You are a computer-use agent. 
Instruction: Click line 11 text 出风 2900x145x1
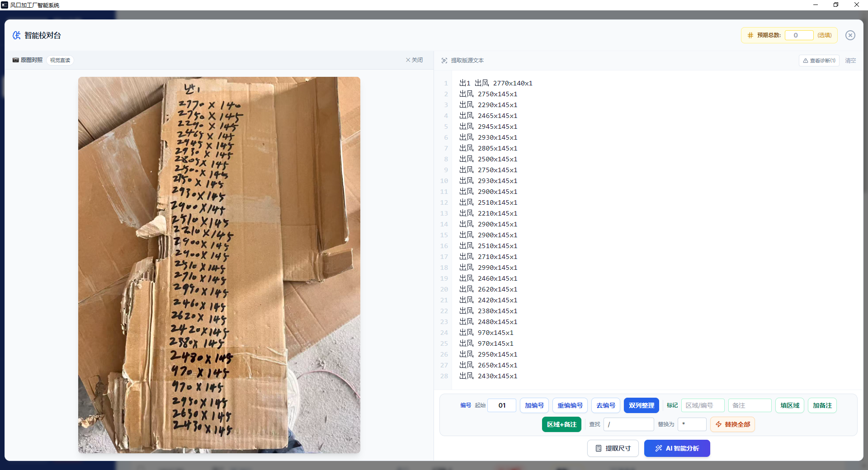(x=488, y=192)
